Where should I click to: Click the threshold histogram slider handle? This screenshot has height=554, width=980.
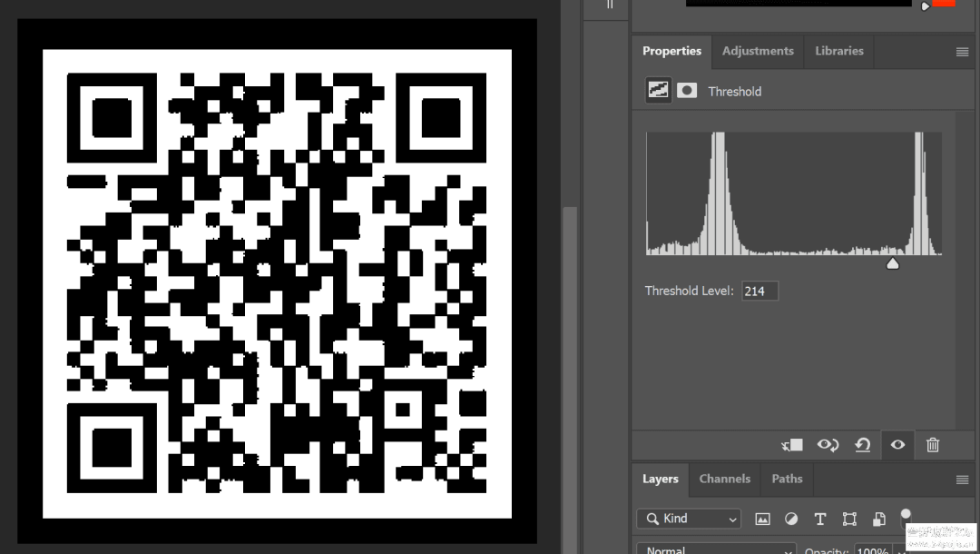(893, 263)
